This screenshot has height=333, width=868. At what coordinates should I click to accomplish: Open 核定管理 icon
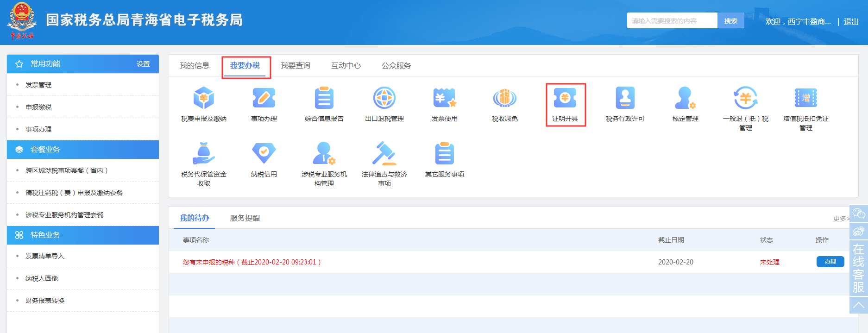tap(686, 98)
